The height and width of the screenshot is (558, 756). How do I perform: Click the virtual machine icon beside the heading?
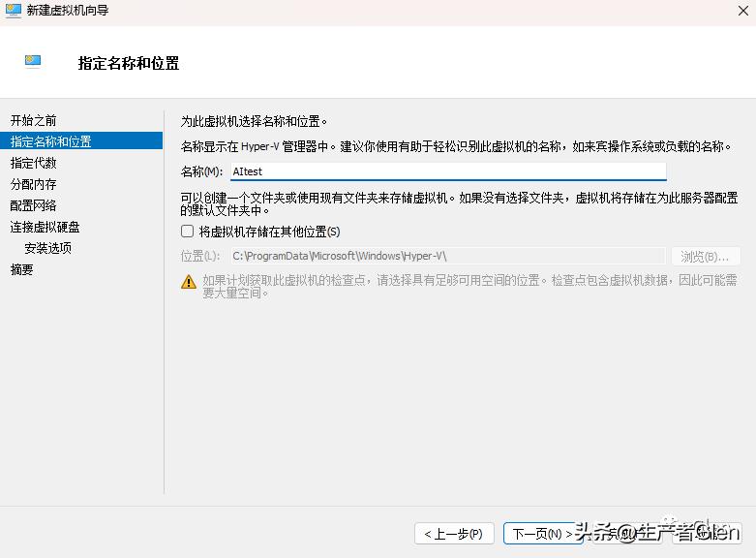[33, 61]
